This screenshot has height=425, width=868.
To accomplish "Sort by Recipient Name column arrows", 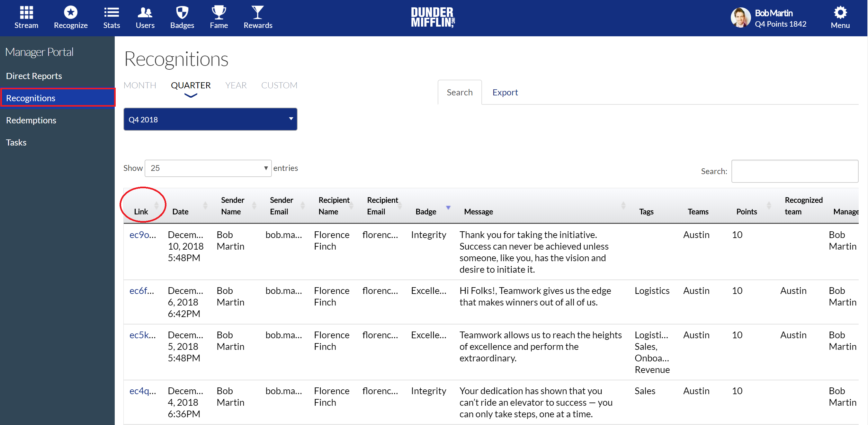I will [x=351, y=205].
